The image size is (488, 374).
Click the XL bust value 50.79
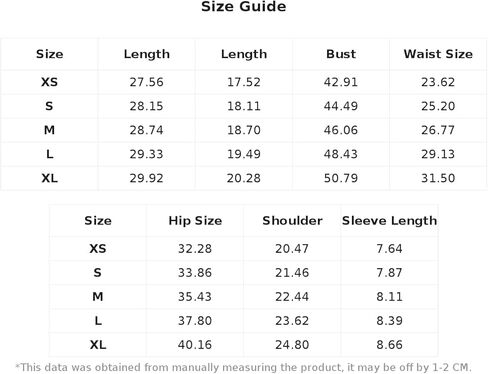pyautogui.click(x=341, y=178)
